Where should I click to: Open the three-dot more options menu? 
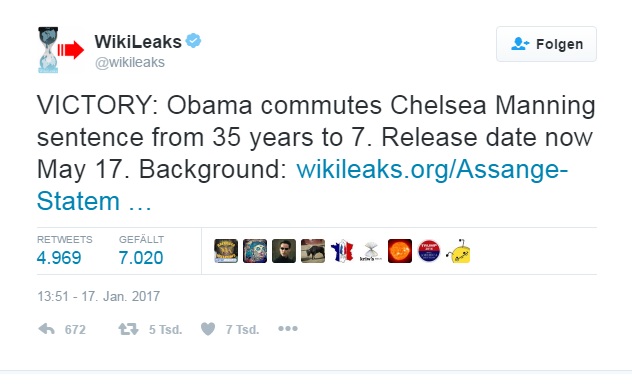click(288, 329)
